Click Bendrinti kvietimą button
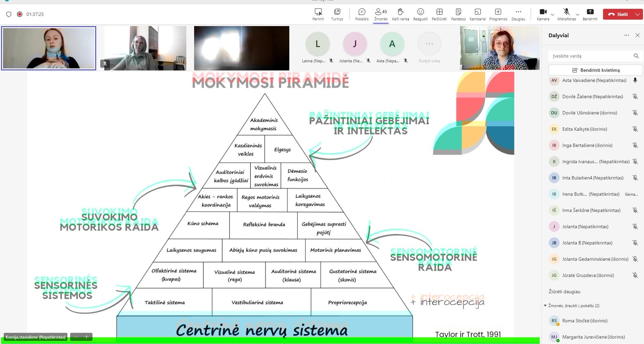 pos(595,70)
